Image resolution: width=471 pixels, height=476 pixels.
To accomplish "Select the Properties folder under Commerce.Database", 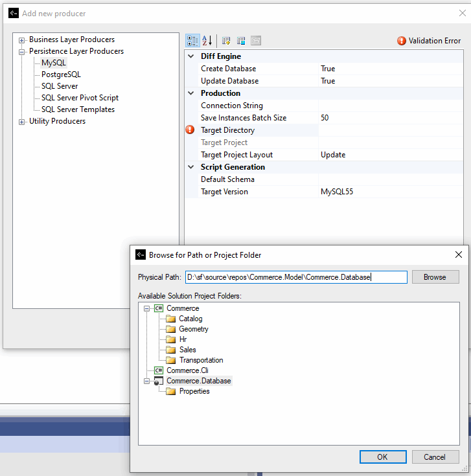I will pyautogui.click(x=194, y=391).
